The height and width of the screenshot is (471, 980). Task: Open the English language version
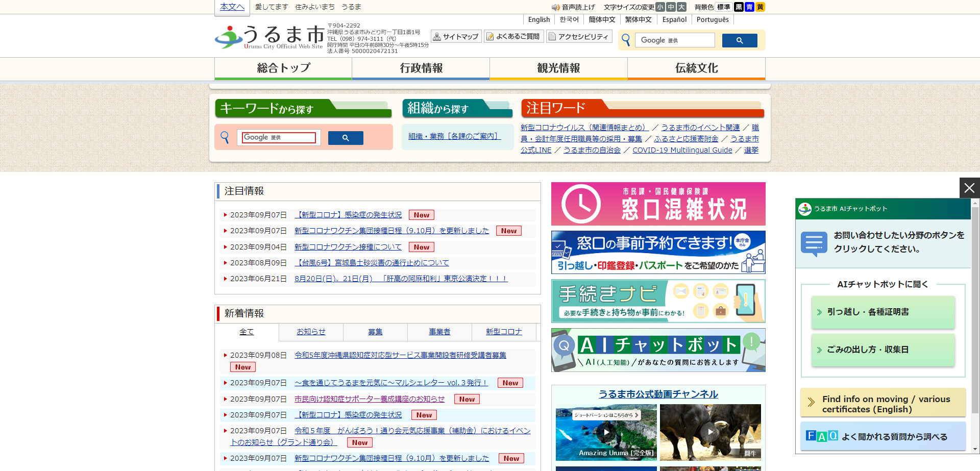click(x=539, y=19)
